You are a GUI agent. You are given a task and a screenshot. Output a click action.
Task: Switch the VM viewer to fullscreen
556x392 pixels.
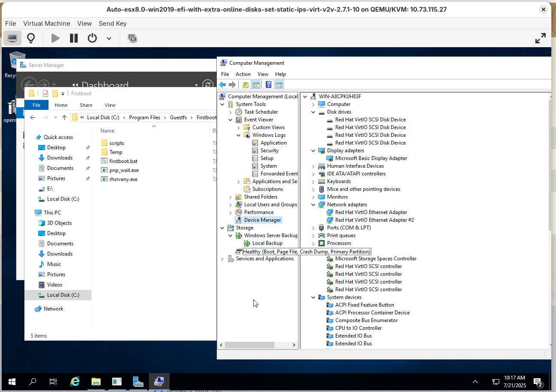pos(541,38)
